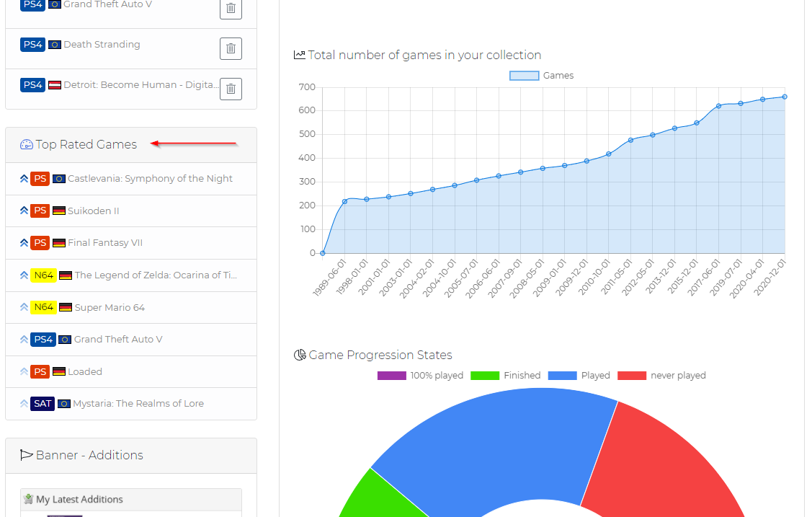Image resolution: width=812 pixels, height=517 pixels.
Task: Click the Game Progression States title
Action: 380,355
